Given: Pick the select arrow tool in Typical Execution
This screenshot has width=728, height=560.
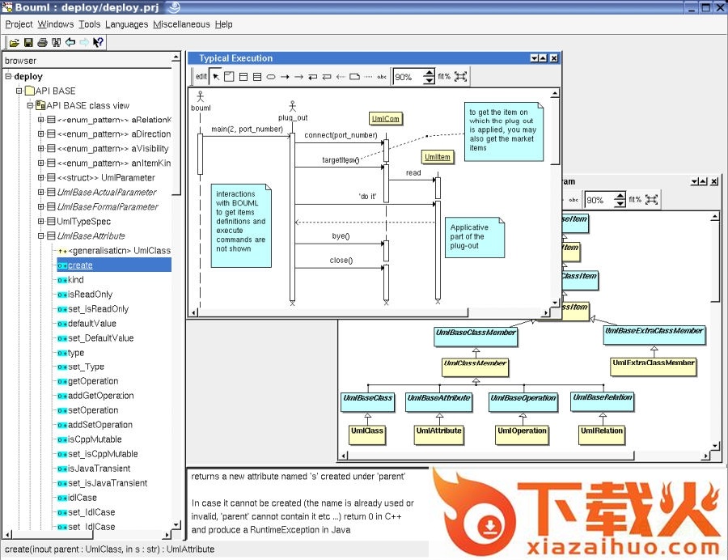Looking at the screenshot, I should (216, 77).
